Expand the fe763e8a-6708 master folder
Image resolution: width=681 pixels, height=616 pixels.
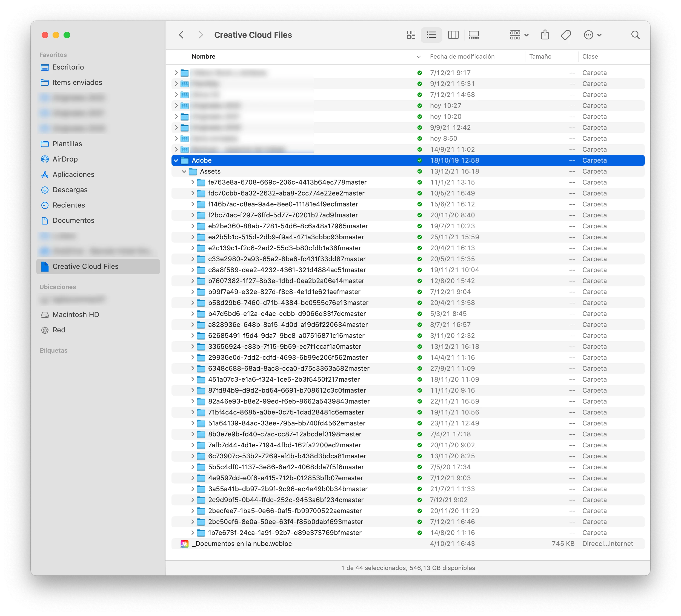point(193,182)
